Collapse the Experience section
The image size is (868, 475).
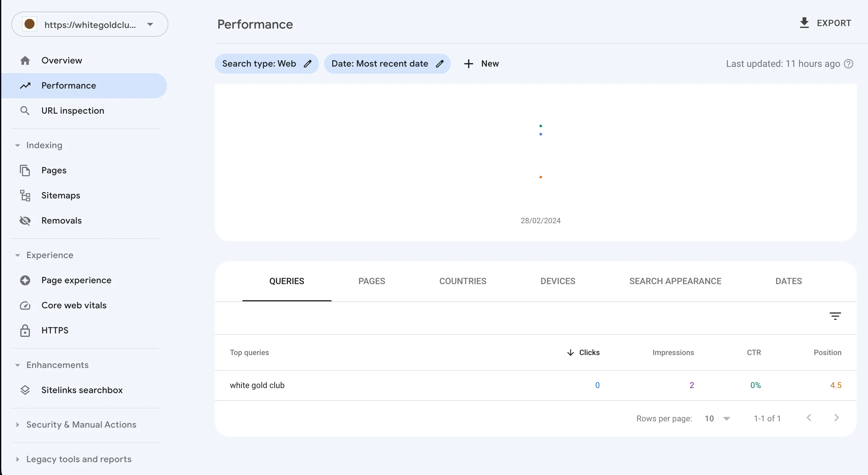click(x=18, y=255)
